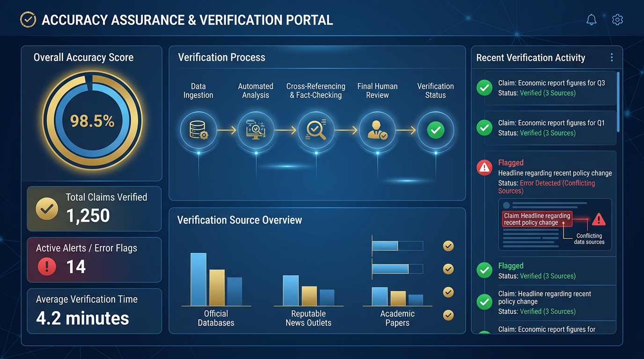
Task: Click the red claim label in thumbnail
Action: [537, 219]
